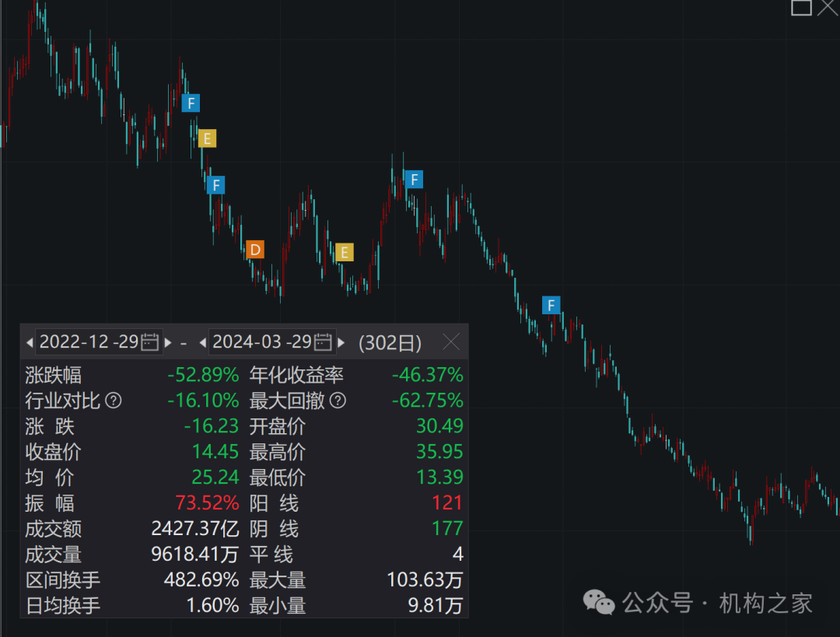
Task: Open help for 最大回撤
Action: click(x=338, y=401)
